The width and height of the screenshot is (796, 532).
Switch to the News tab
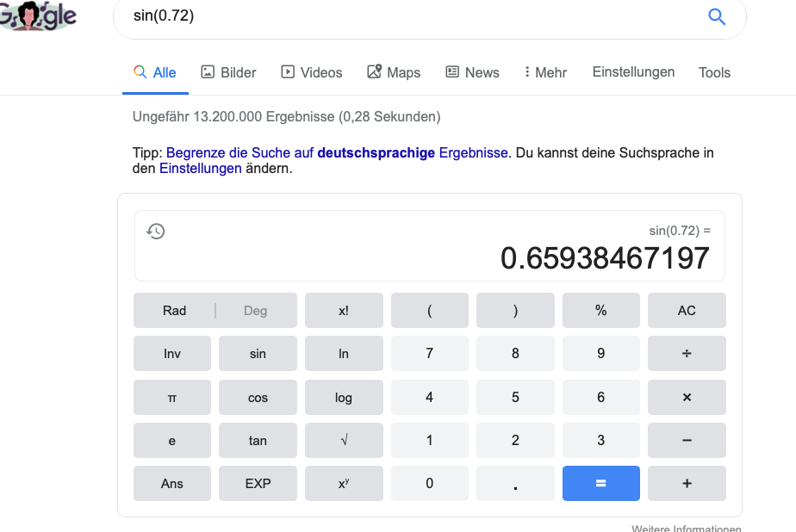[x=472, y=72]
